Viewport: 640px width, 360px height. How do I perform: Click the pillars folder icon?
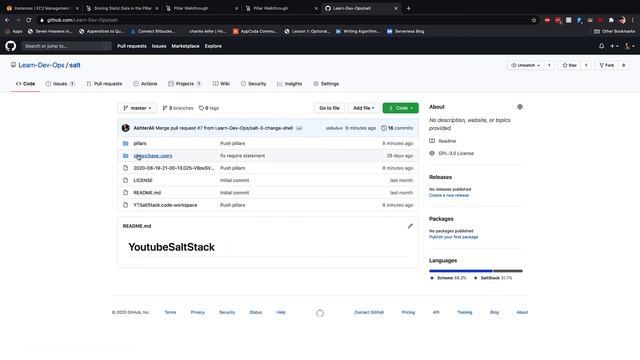click(125, 143)
